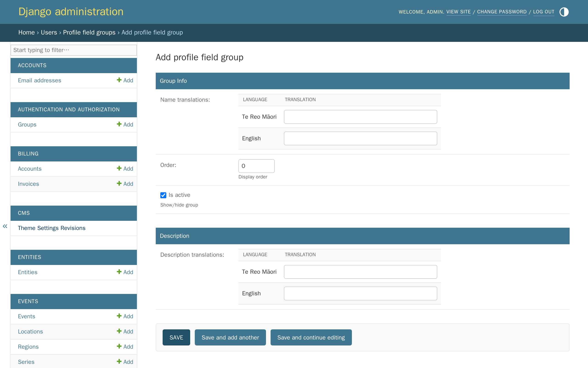588x368 pixels.
Task: Focus the English description translation field
Action: [x=360, y=293]
